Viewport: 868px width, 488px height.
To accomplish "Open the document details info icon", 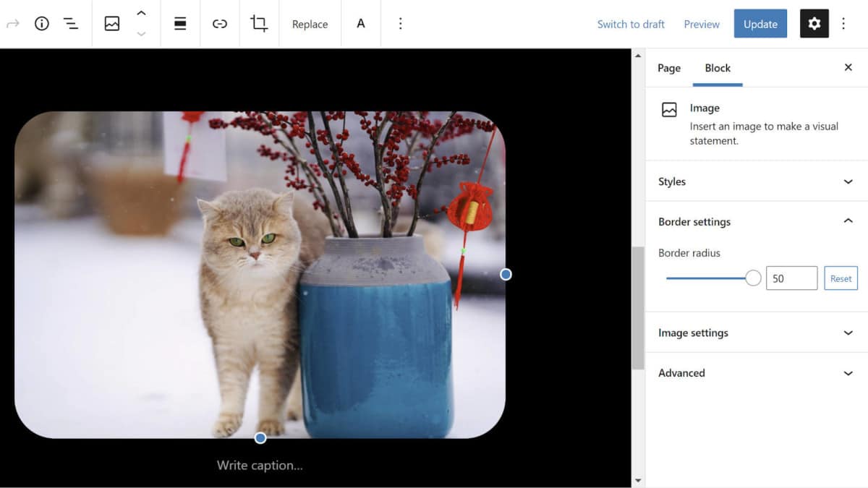I will coord(42,24).
